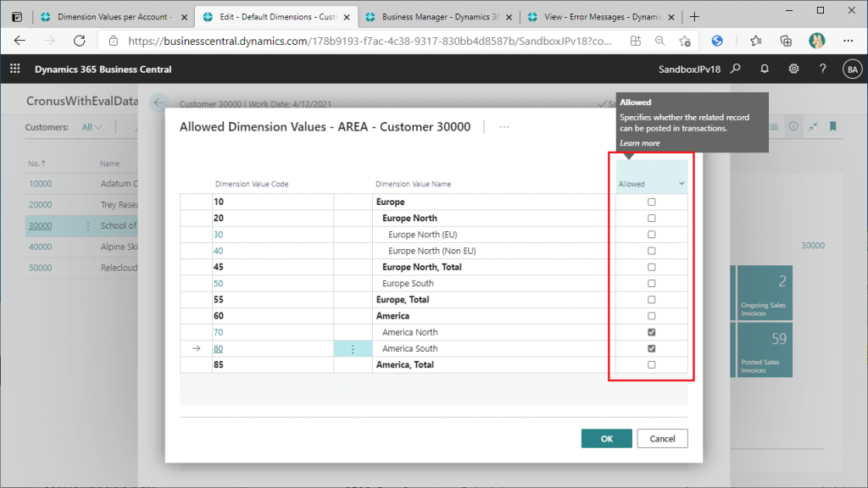Open customer 10000 in the background list
868x488 pixels.
pyautogui.click(x=41, y=184)
